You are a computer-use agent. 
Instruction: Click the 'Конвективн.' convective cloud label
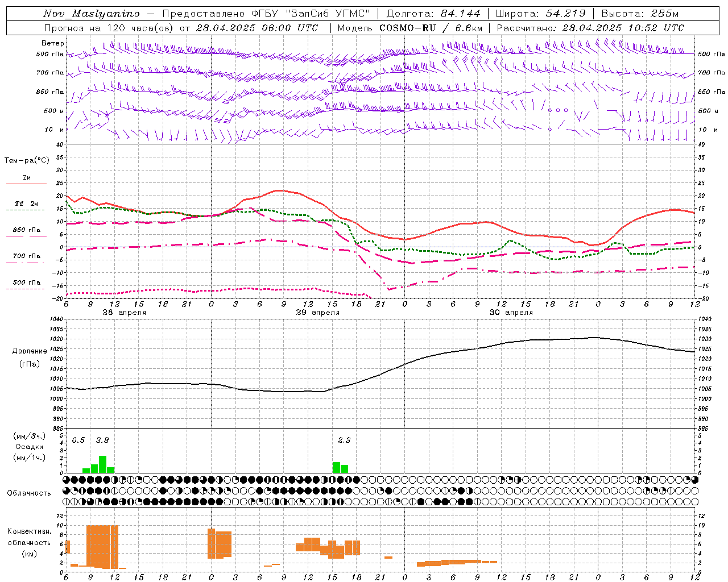[x=29, y=531]
